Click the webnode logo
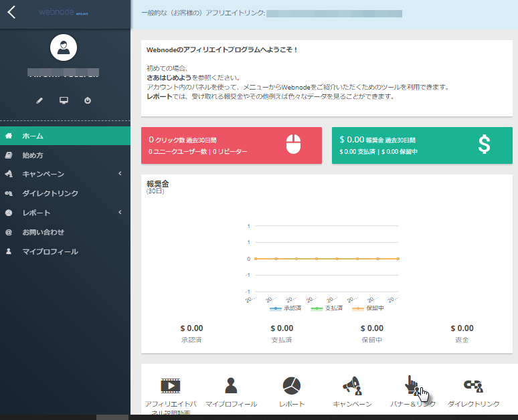518x420 pixels. coord(63,12)
